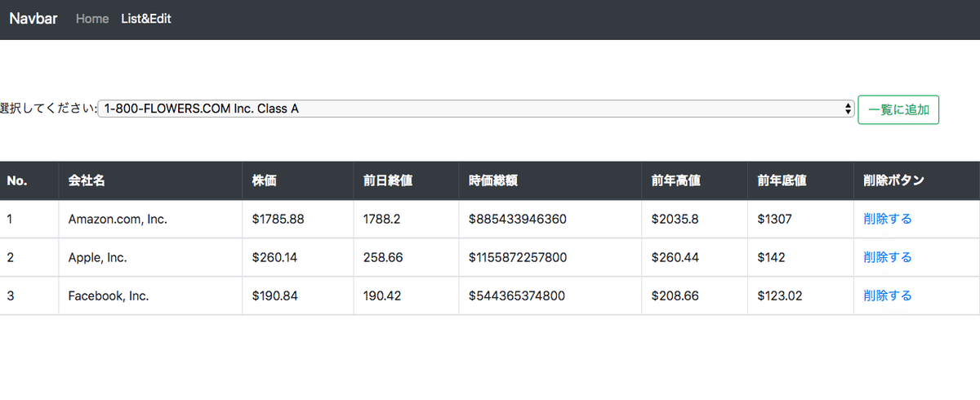Select the $1155872257800 market cap cell
Image resolution: width=980 pixels, height=400 pixels.
pyautogui.click(x=518, y=257)
